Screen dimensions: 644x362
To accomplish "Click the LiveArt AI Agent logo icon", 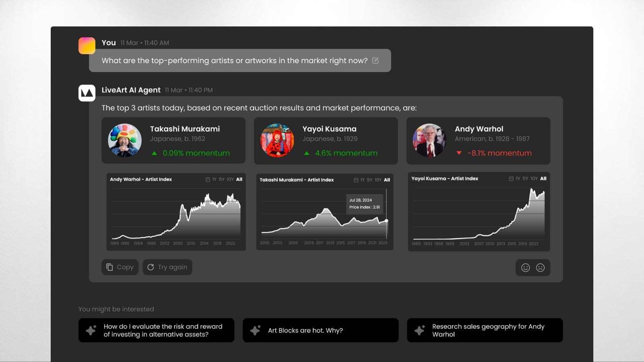I will coord(87,93).
